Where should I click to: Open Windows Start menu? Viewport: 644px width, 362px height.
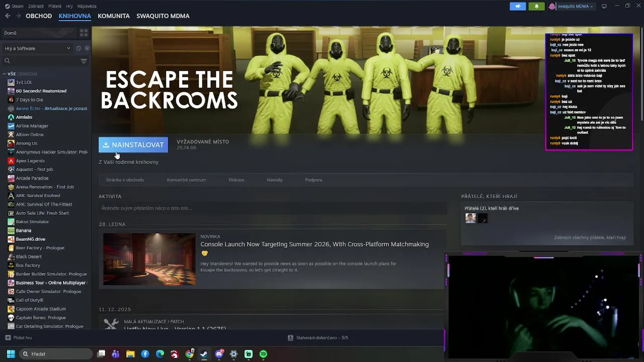point(11,354)
